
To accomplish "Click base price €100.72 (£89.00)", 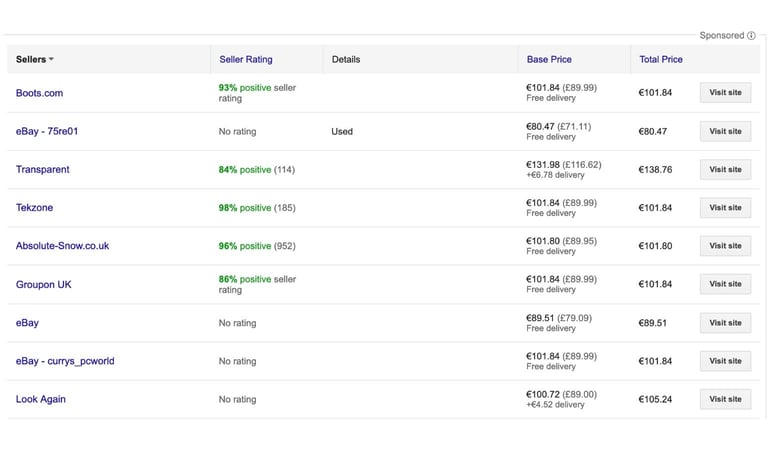I will click(x=561, y=394).
